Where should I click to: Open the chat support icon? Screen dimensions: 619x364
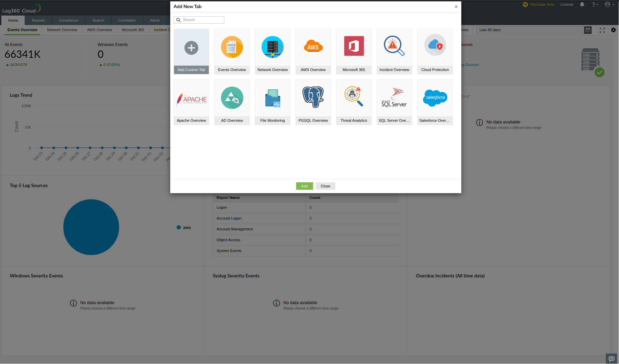(x=611, y=359)
